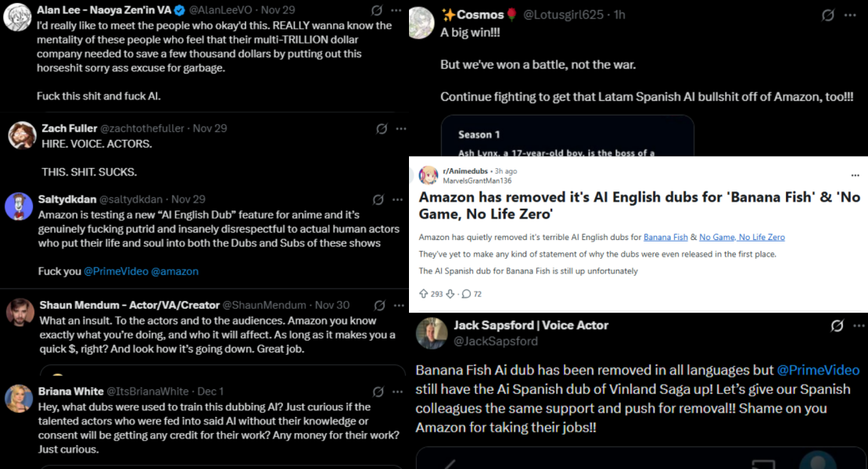Viewport: 868px width, 469px height.
Task: Click Grok icon on Jack Sapsford's tweet
Action: [x=837, y=325]
